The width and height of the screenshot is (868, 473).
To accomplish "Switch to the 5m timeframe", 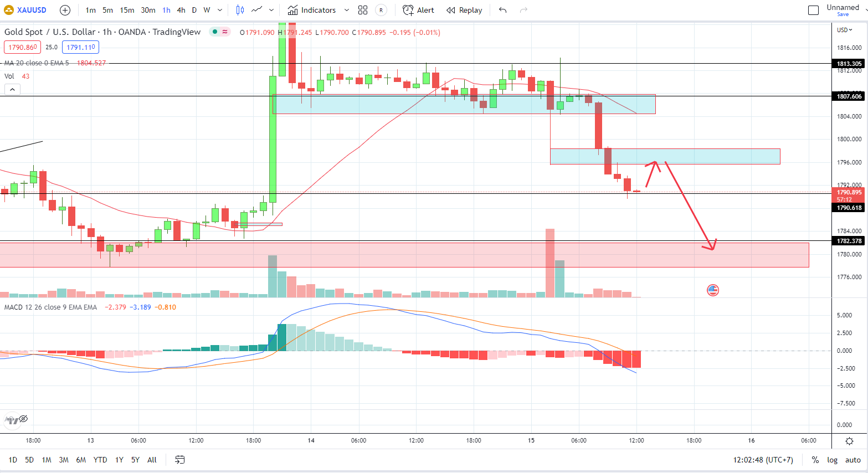I will 107,10.
